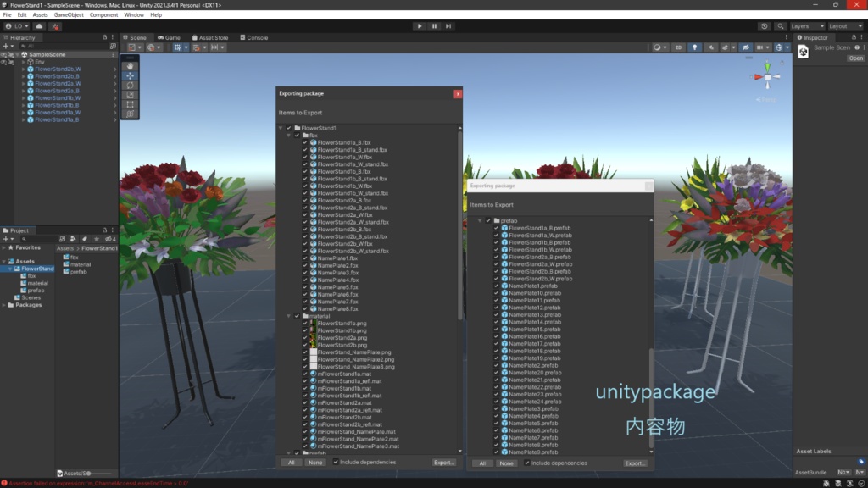The width and height of the screenshot is (868, 488).
Task: Expand the Env object in Hierarchy
Action: click(23, 62)
